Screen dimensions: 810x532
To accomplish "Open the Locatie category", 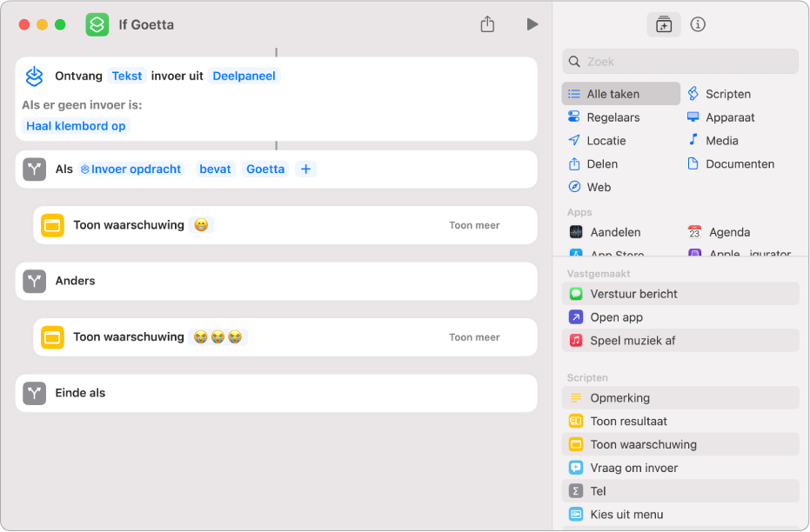I will (597, 140).
